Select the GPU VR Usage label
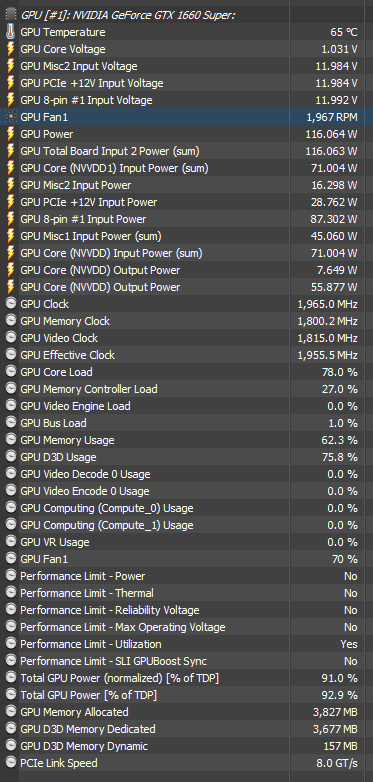373x782 pixels. [55, 542]
